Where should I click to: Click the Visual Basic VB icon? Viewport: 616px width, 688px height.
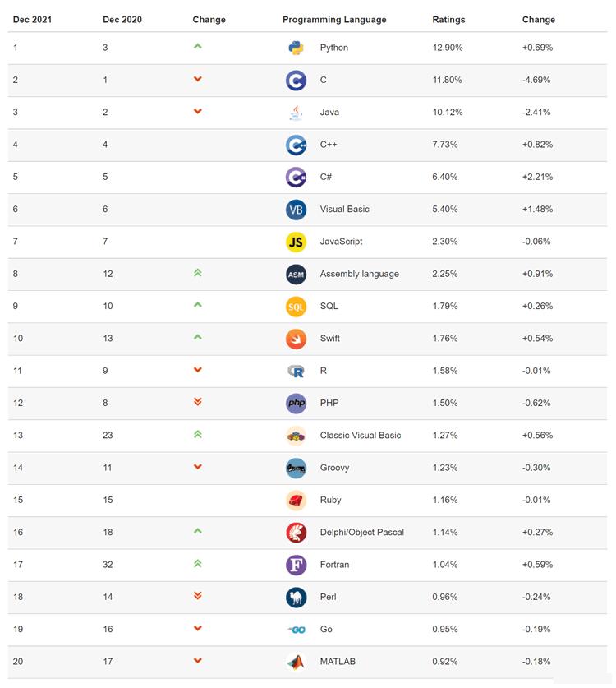click(296, 210)
